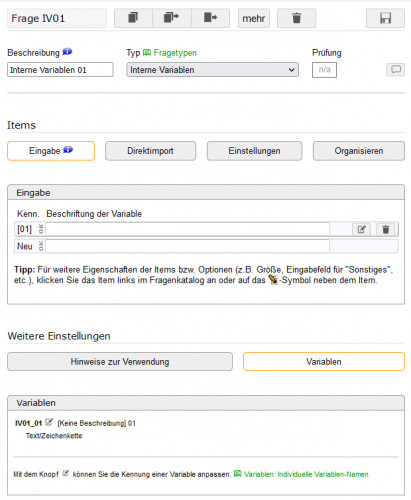Edit item 01 with the pencil icon
This screenshot has width=411, height=500.
coord(362,229)
